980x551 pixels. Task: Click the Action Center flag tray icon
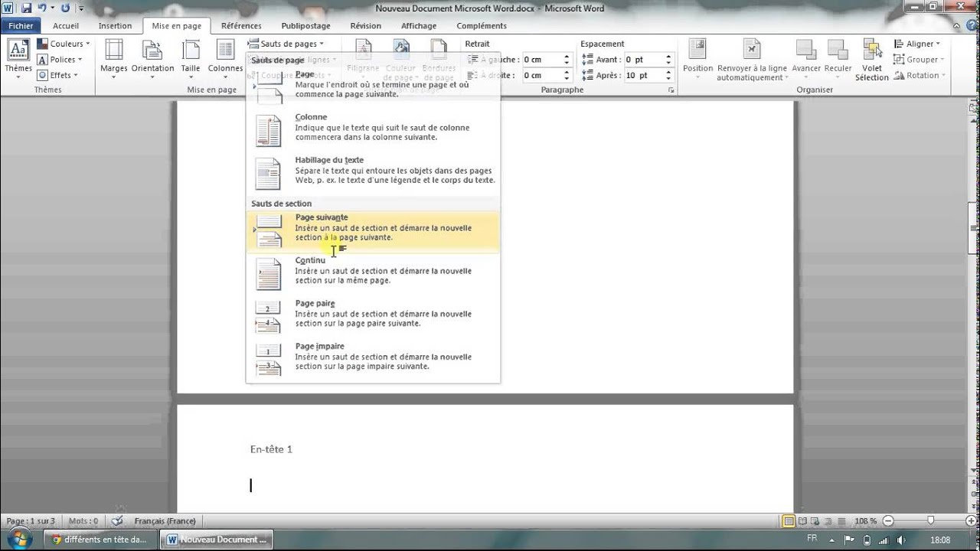[849, 540]
